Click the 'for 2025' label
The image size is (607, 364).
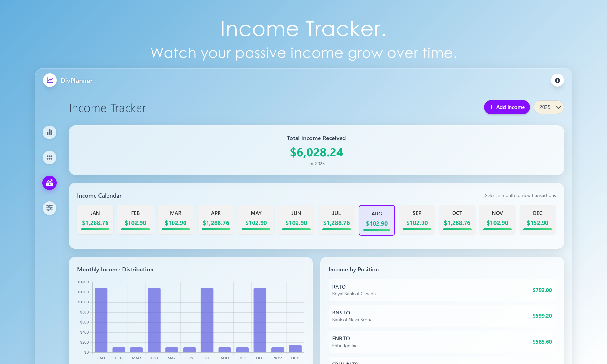pyautogui.click(x=316, y=164)
